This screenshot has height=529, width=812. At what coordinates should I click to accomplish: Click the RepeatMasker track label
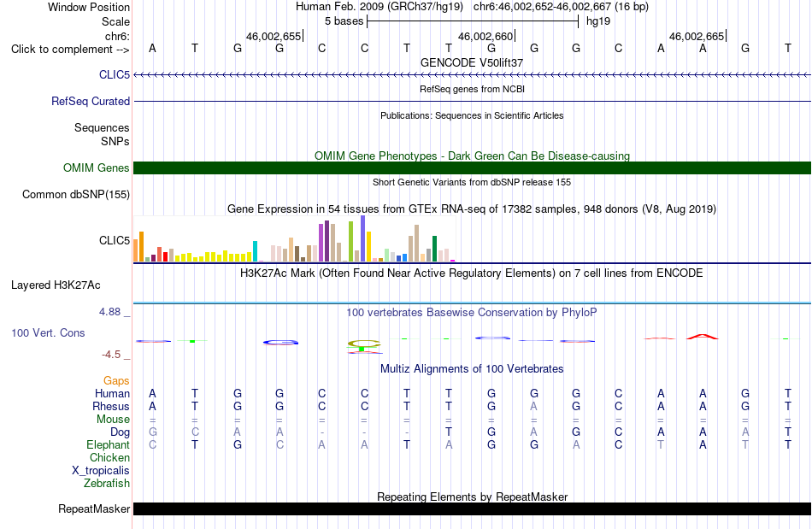tap(94, 508)
